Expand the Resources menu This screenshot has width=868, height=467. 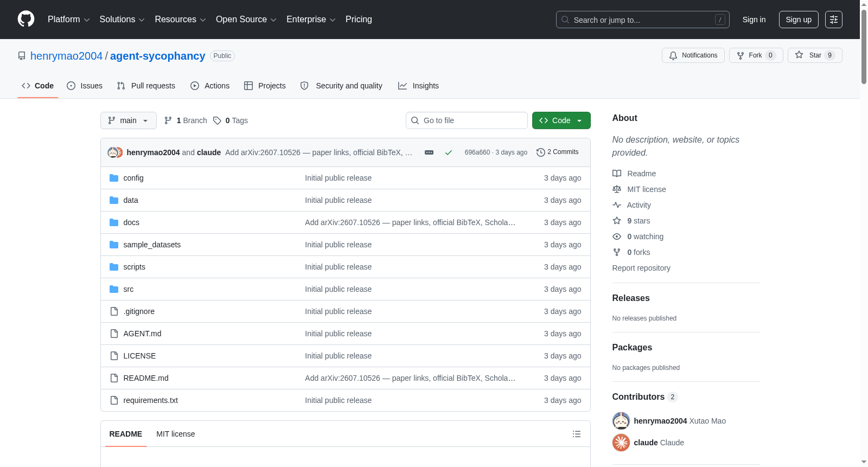(x=180, y=20)
